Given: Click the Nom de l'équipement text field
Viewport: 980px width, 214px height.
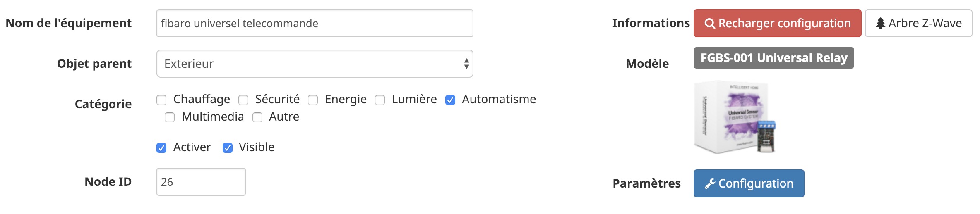Looking at the screenshot, I should (315, 23).
